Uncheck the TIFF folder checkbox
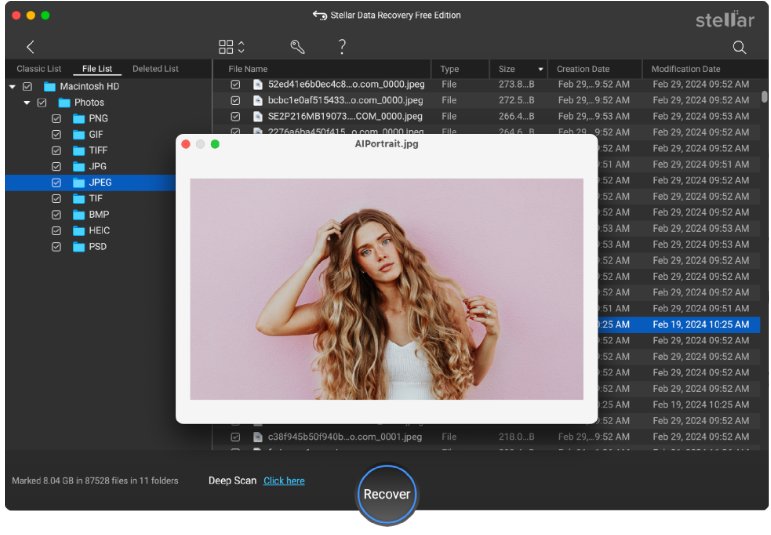Viewport: 771px width, 535px height. (56, 150)
